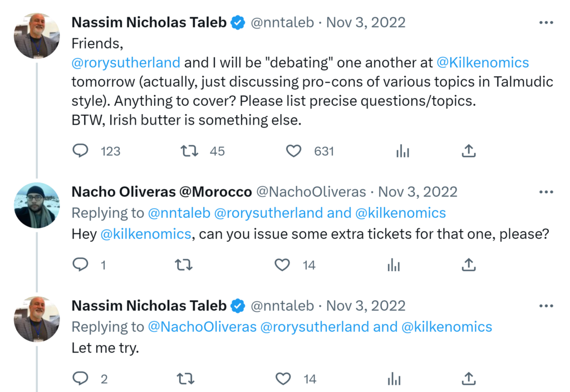The width and height of the screenshot is (570, 392).
Task: Open the @NachoOliveras link in Taleb's reply
Action: pyautogui.click(x=202, y=327)
